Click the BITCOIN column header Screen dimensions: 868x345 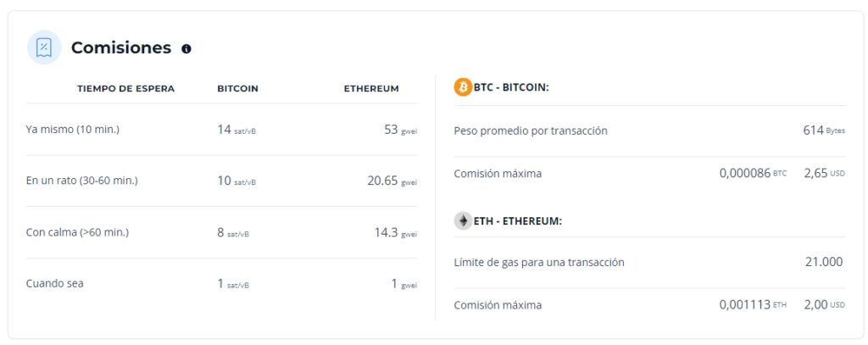coord(237,88)
